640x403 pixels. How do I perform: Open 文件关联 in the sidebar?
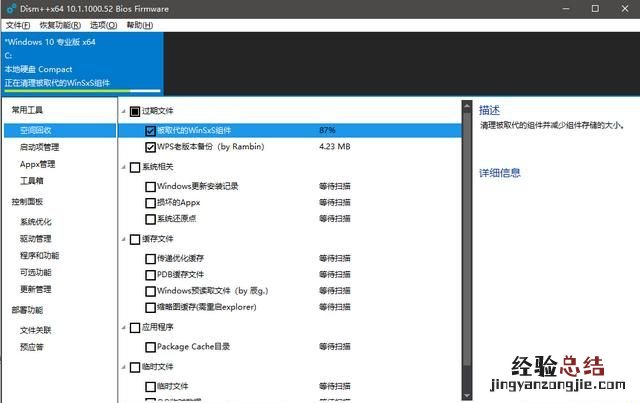click(x=36, y=330)
